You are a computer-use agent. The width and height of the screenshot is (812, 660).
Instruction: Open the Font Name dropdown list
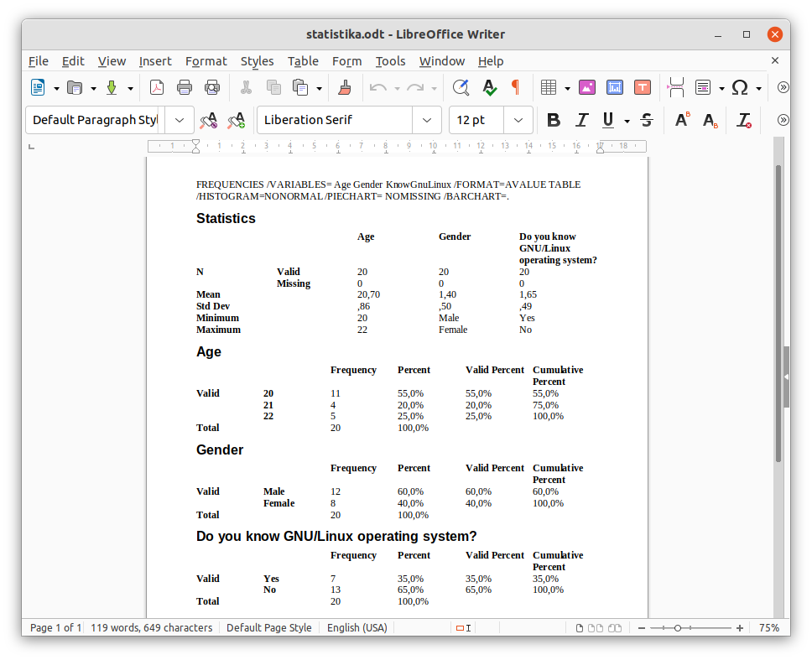pos(427,120)
